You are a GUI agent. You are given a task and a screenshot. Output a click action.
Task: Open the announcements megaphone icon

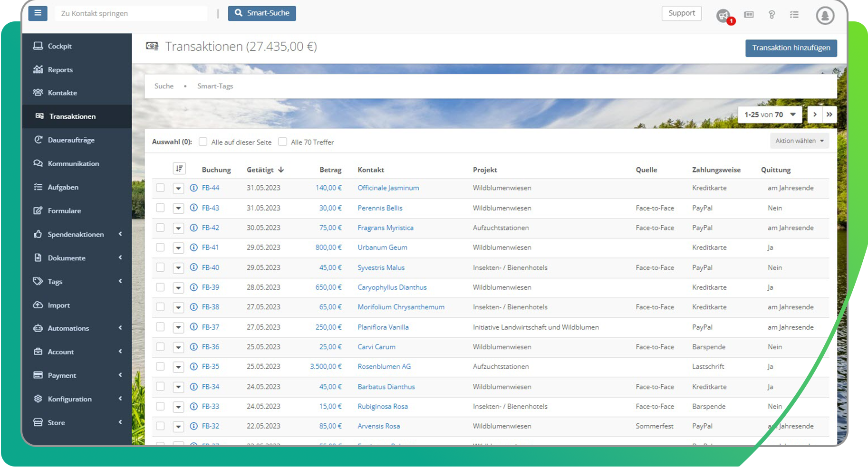[x=723, y=16]
